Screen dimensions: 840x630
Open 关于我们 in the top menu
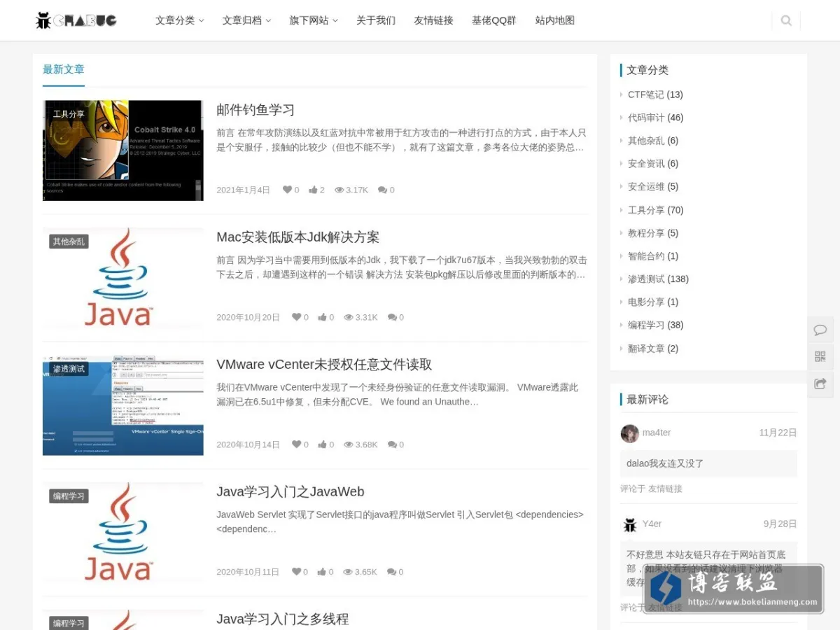(376, 20)
